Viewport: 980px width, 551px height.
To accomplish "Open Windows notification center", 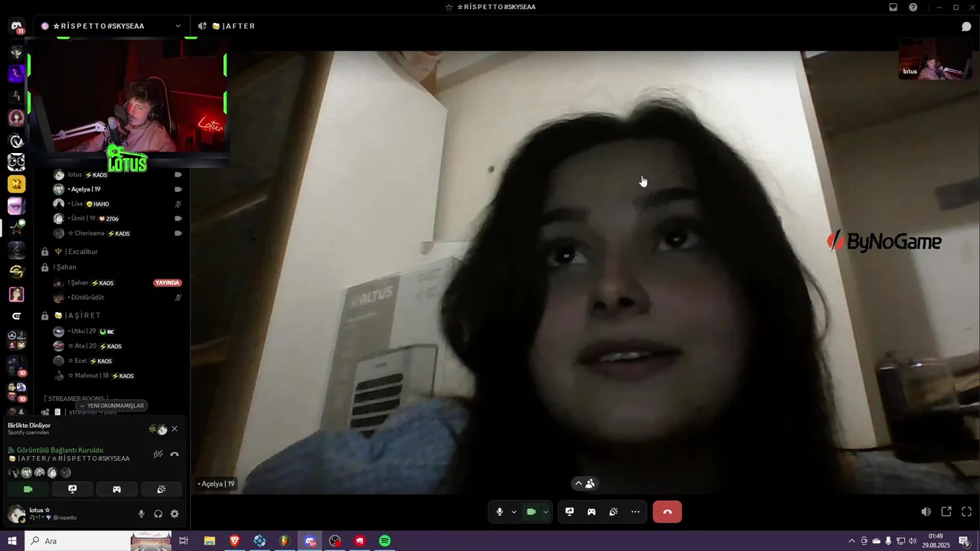I will point(964,541).
